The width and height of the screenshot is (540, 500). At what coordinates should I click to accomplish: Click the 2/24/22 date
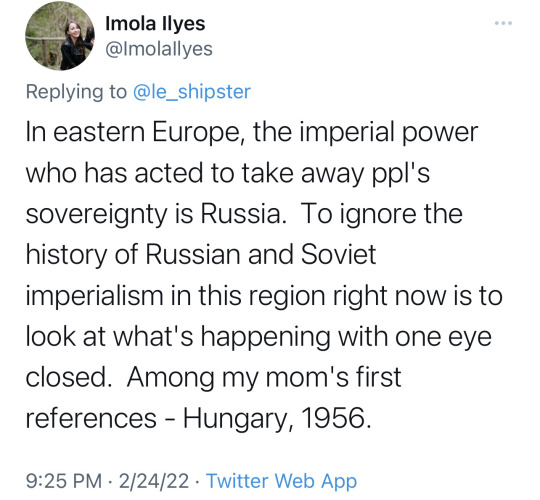(x=154, y=481)
